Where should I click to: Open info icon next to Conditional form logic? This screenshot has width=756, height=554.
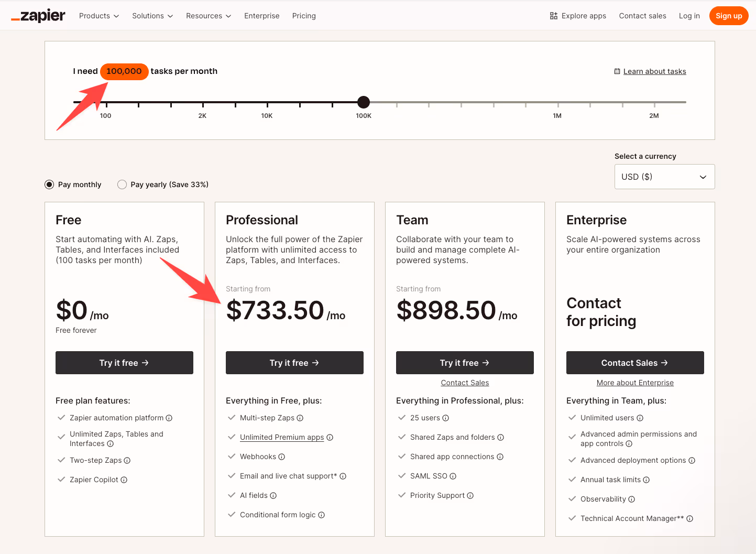[x=322, y=515]
